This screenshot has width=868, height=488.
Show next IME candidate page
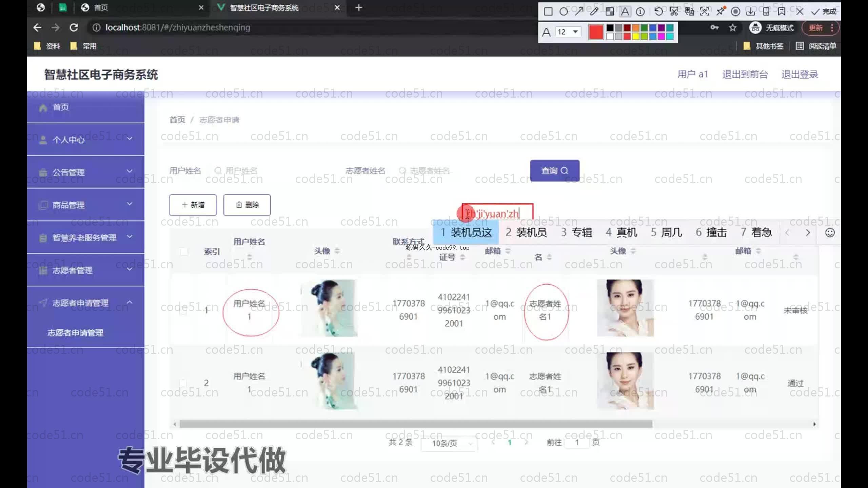pos(808,232)
